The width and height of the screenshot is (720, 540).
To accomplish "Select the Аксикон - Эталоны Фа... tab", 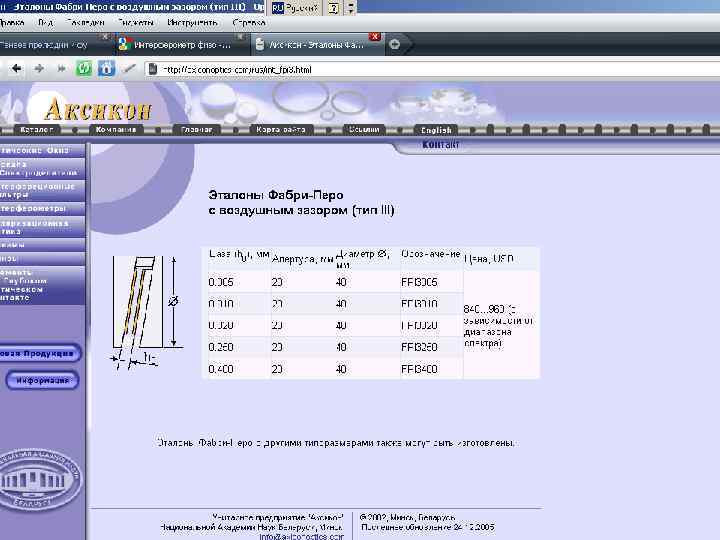I will coord(316,45).
